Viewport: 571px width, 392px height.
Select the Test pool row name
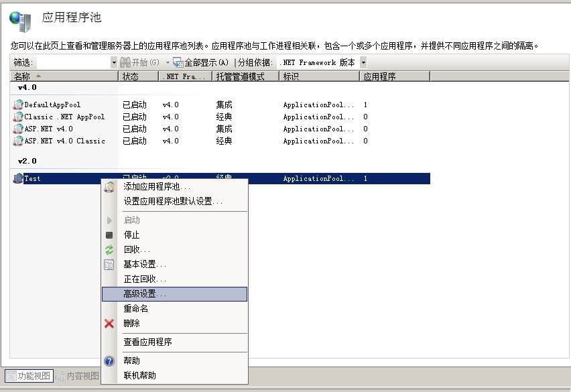[32, 178]
